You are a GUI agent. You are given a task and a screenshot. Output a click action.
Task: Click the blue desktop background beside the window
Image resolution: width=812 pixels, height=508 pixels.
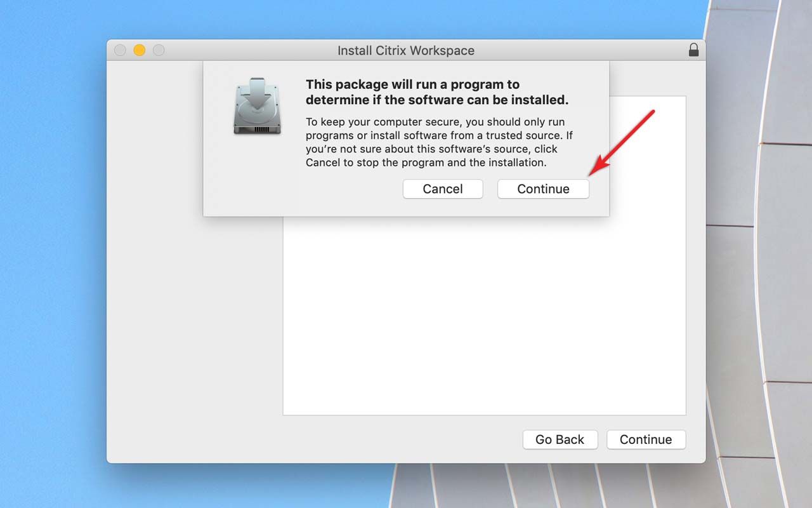(x=51, y=254)
